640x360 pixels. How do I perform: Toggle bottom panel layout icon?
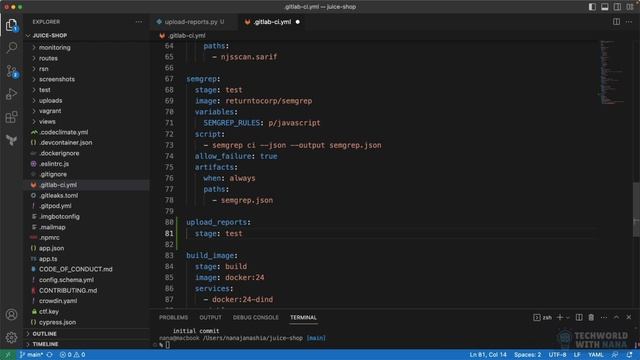[604, 7]
